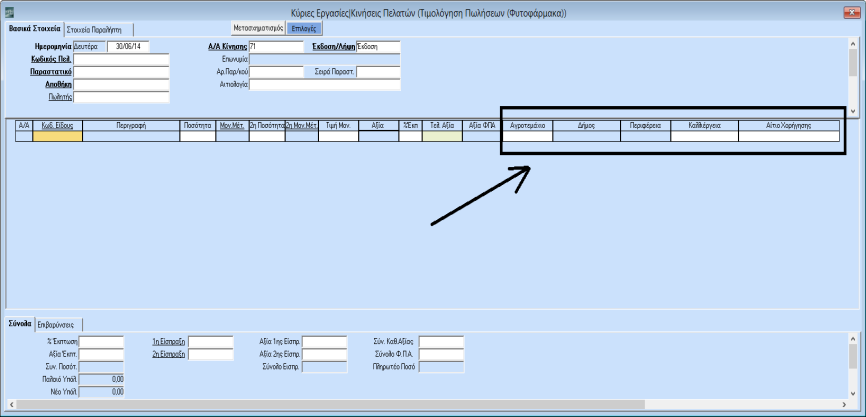Click the Έκδοση/Λήψη field
The width and height of the screenshot is (866, 417).
click(x=378, y=46)
